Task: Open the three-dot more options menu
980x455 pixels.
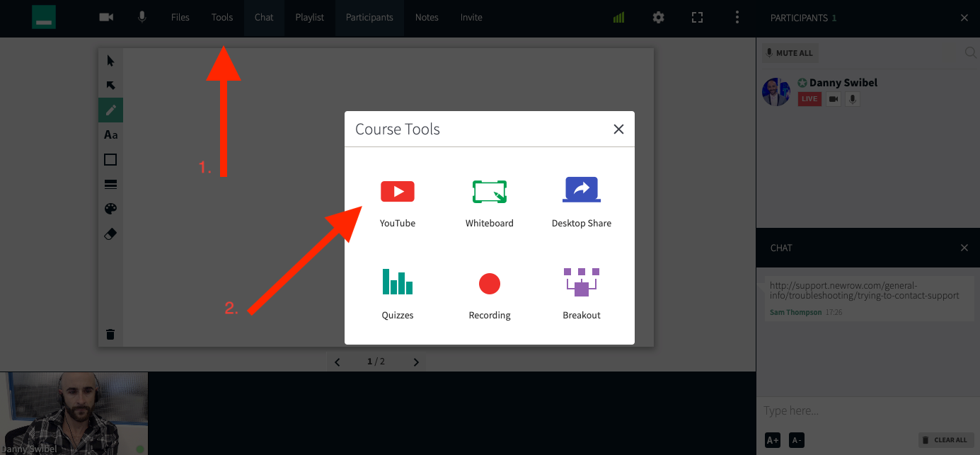Action: coord(737,17)
